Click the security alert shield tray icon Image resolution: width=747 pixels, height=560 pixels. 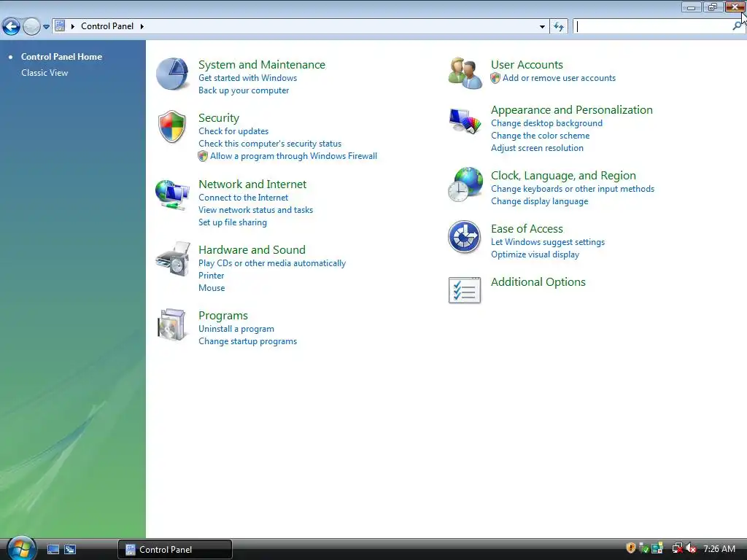click(x=631, y=548)
